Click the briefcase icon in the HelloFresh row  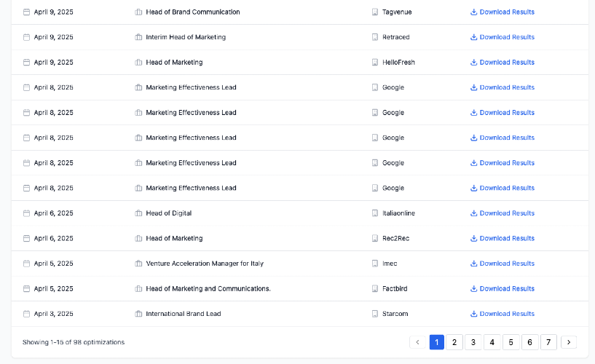138,62
